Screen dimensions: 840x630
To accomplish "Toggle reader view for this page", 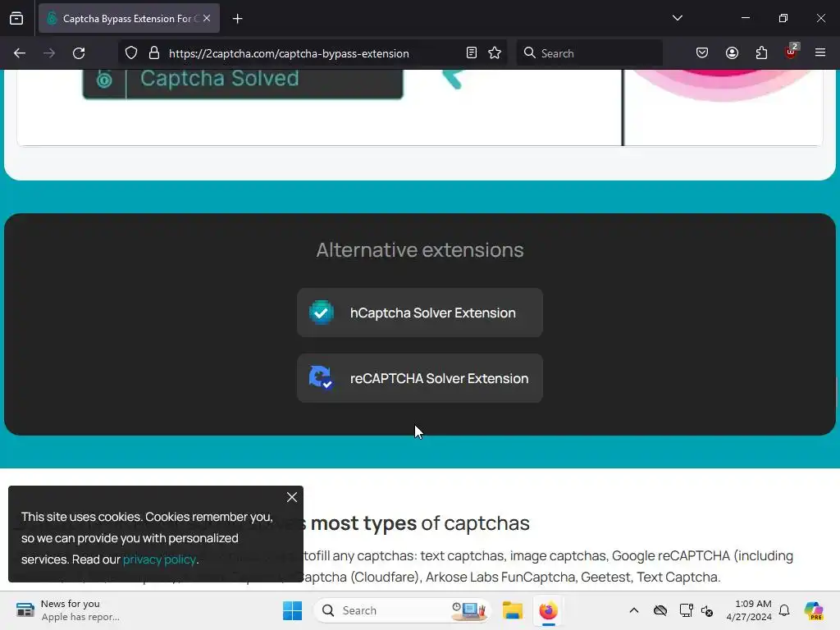I will 472,53.
